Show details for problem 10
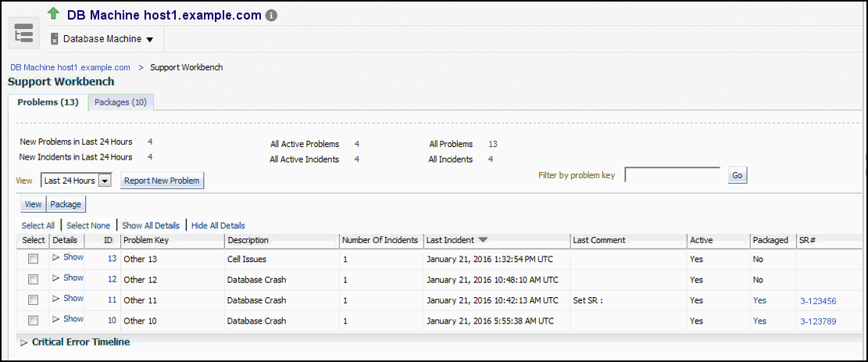The image size is (868, 362). point(68,319)
